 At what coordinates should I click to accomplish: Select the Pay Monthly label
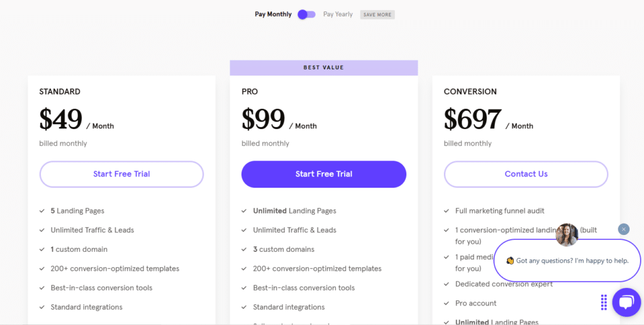click(273, 14)
